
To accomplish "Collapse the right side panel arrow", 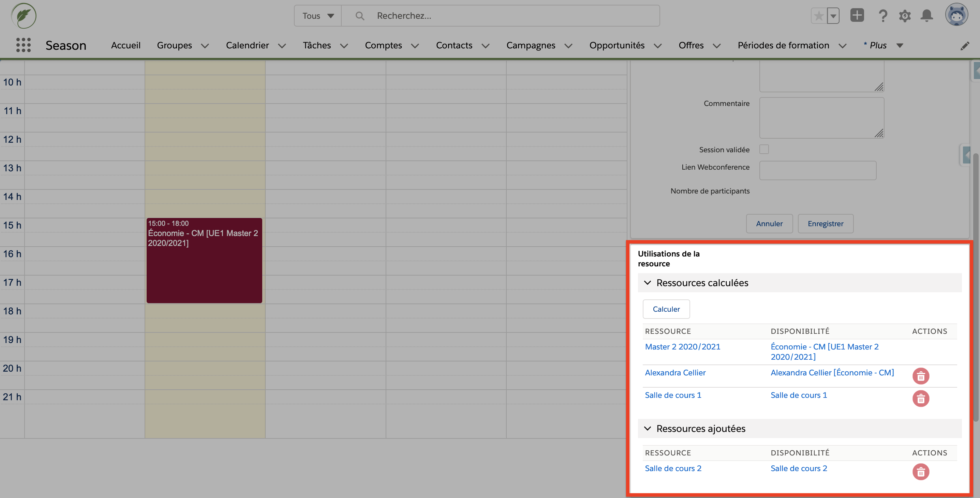I will pyautogui.click(x=967, y=155).
